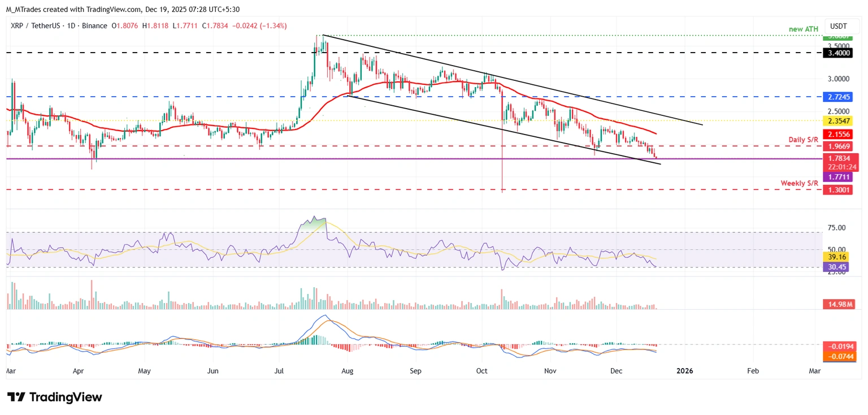The width and height of the screenshot is (868, 415).
Task: Click the Weekly S/R text label
Action: pos(799,183)
